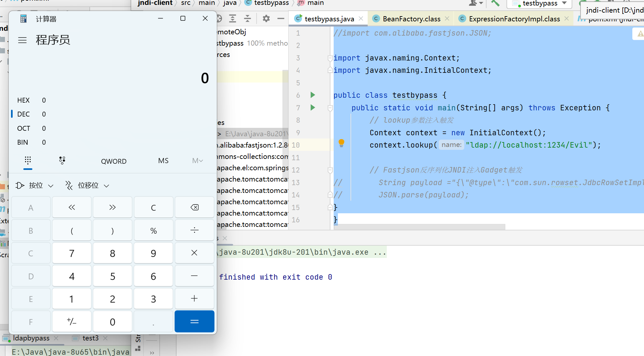The image size is (644, 356).
Task: Click the calculator display value 0
Action: click(x=205, y=78)
